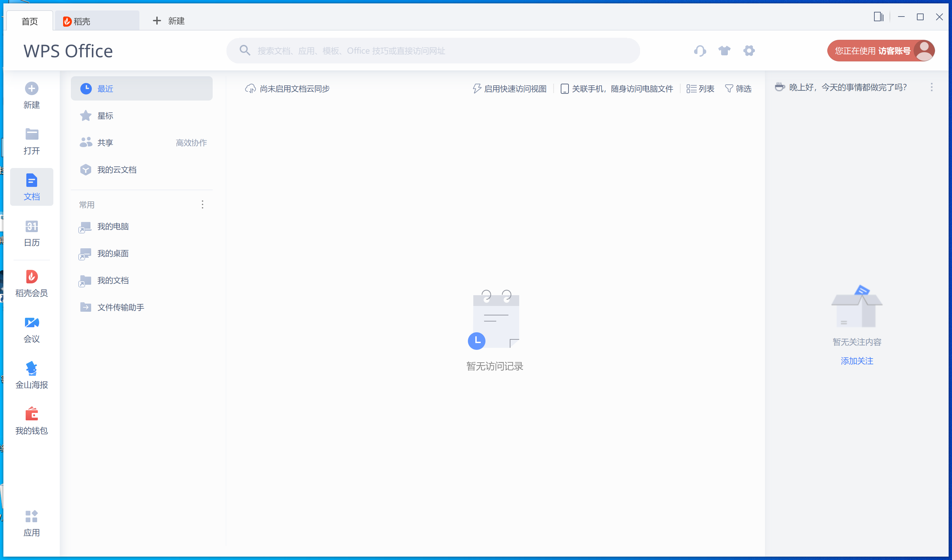The height and width of the screenshot is (560, 952).
Task: Toggle the 列表 list view option
Action: point(700,89)
